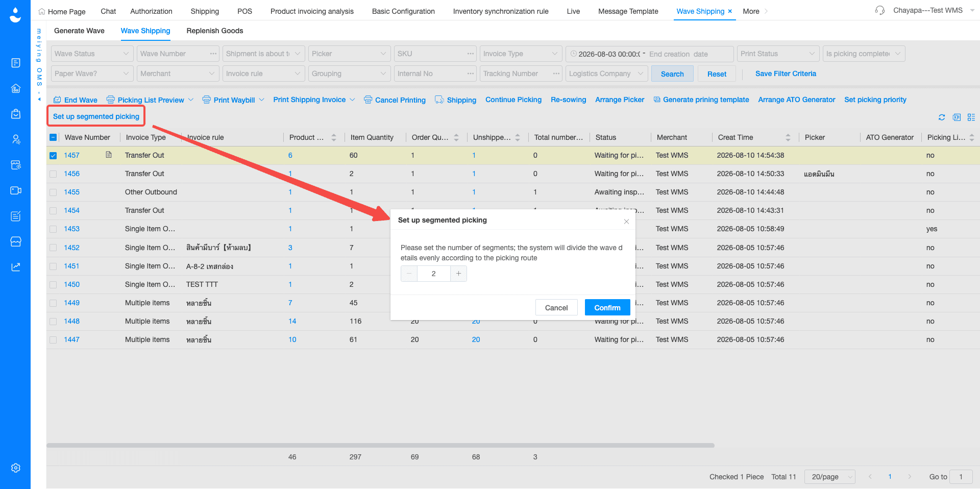Decrease segment count with minus button
The image size is (980, 489).
(409, 274)
